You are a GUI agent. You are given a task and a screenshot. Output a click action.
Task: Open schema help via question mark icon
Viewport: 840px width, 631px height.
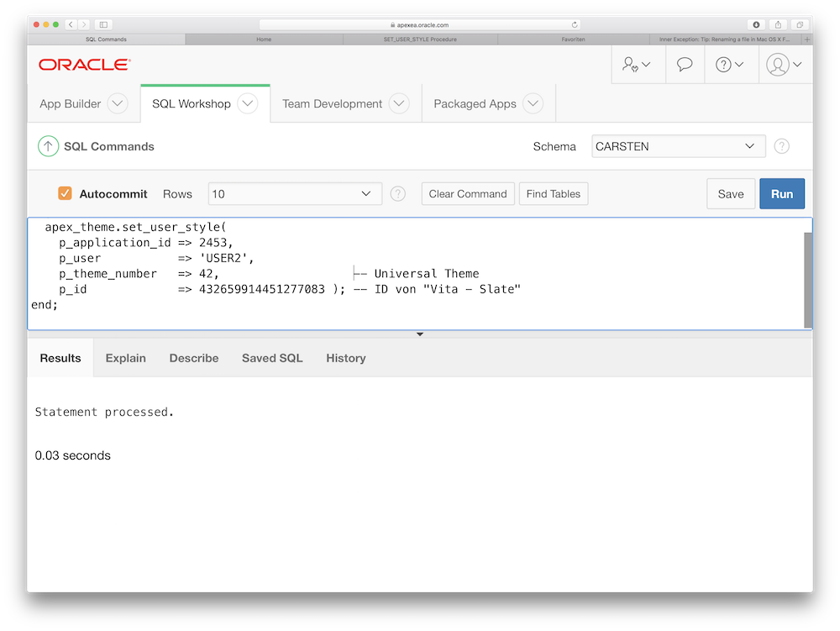(x=781, y=145)
